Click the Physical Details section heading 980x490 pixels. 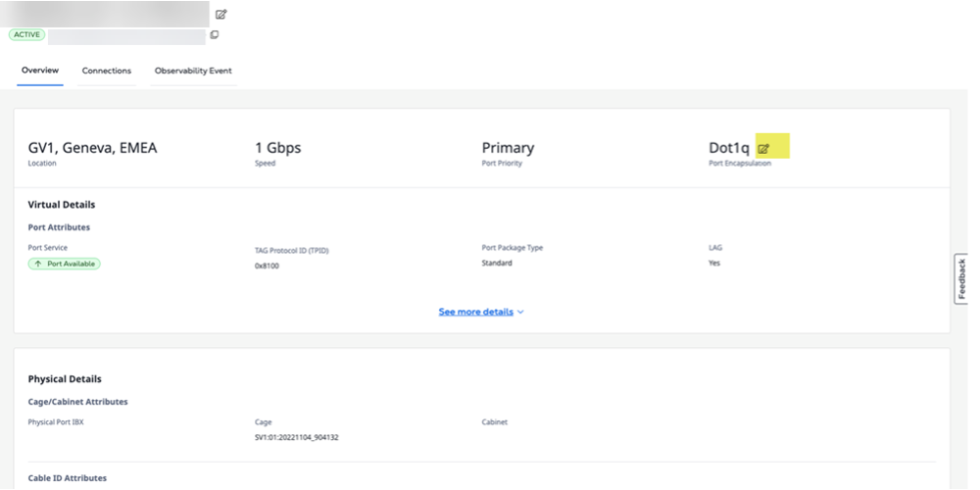click(65, 378)
